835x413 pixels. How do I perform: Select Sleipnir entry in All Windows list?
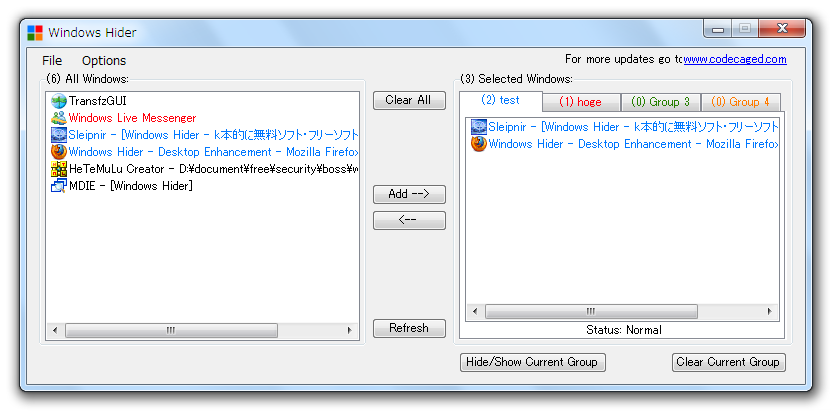pyautogui.click(x=214, y=135)
